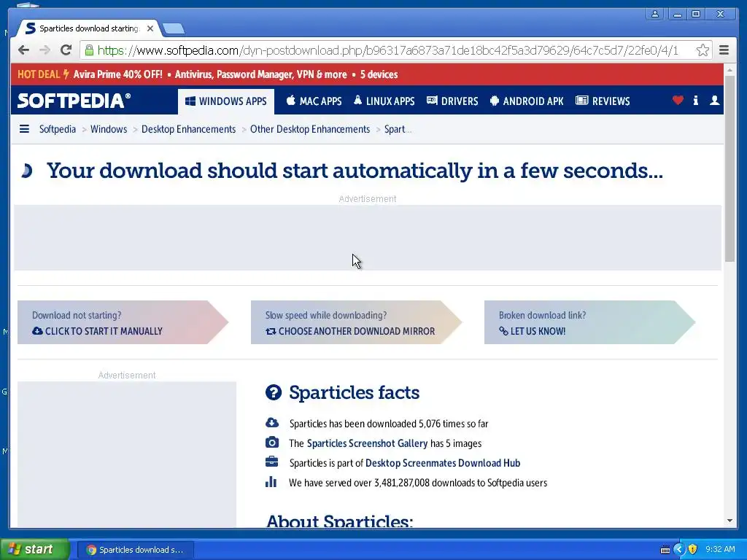Click the info 'i' icon in header
This screenshot has width=747, height=560.
click(695, 100)
